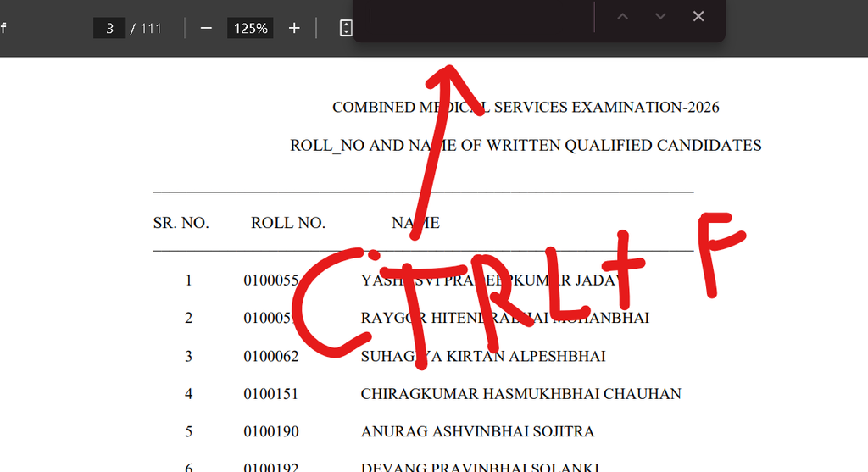This screenshot has width=868, height=472.
Task: Click the Combined Medical Services Examination-2026 title
Action: pyautogui.click(x=526, y=107)
